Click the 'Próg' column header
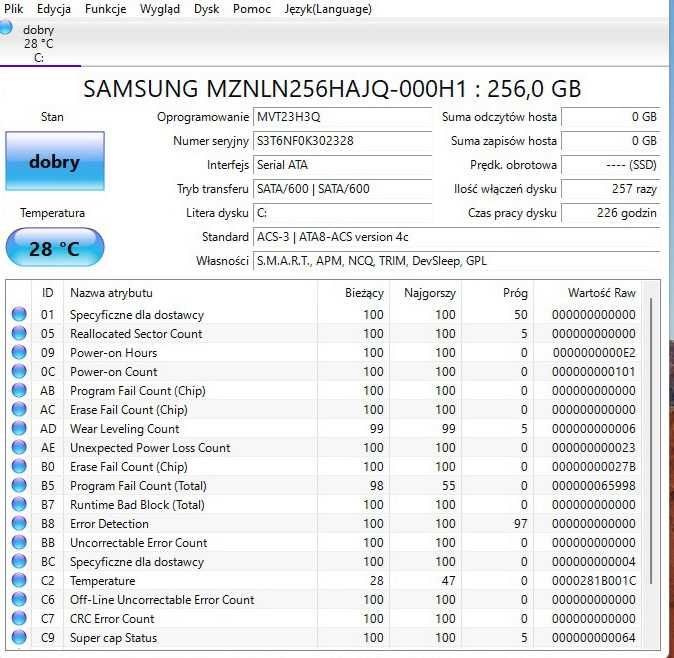 tap(515, 293)
